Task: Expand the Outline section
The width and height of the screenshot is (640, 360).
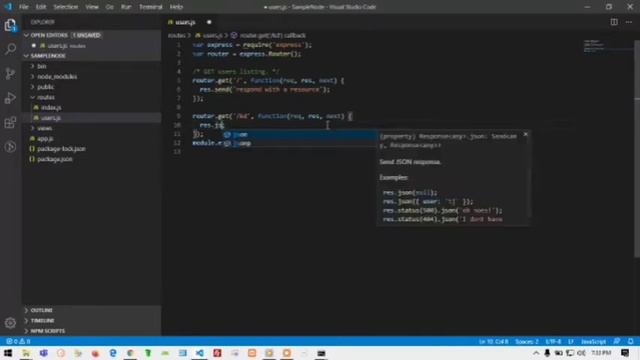Action: pyautogui.click(x=91, y=310)
